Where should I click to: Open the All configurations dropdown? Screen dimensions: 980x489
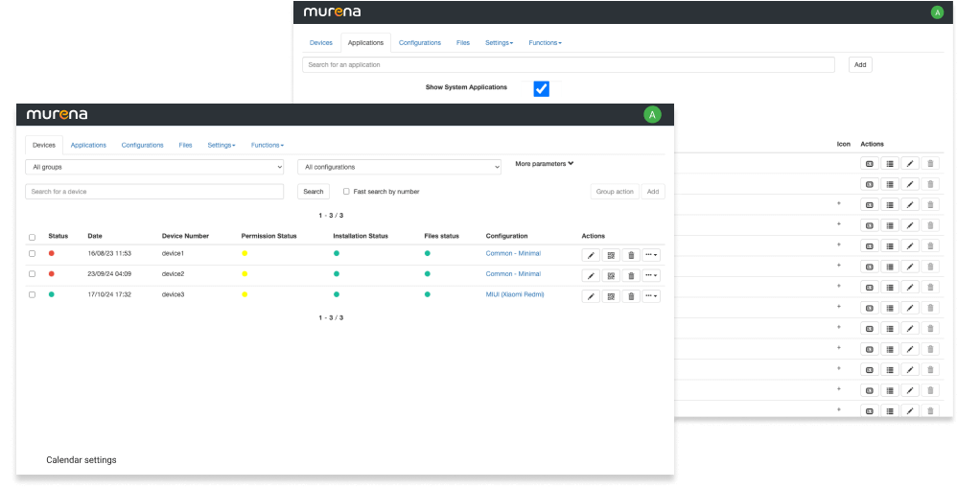399,167
